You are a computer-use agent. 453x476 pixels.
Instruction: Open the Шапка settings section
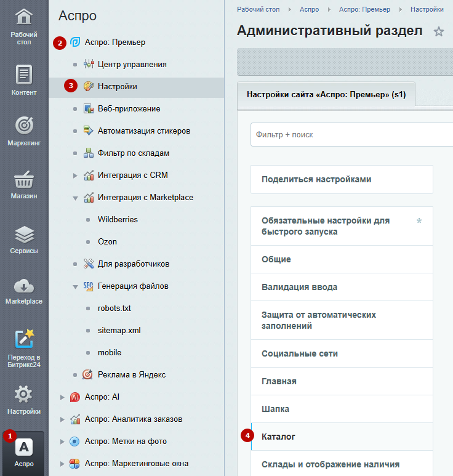click(342, 409)
